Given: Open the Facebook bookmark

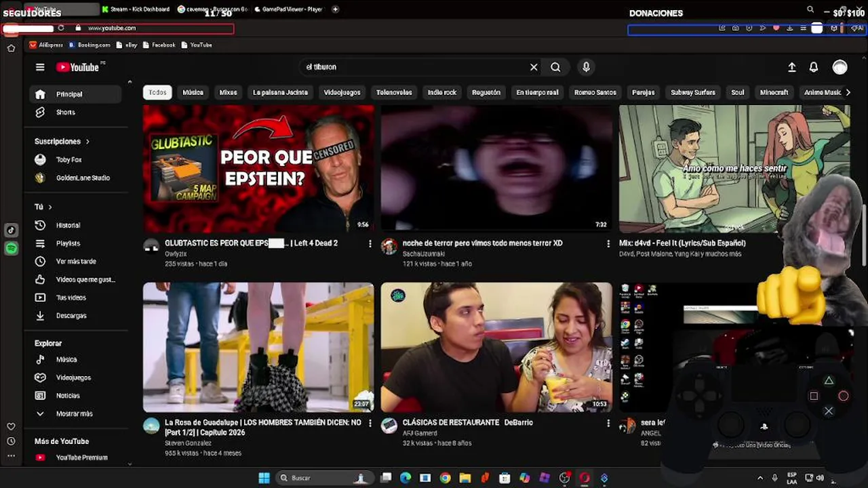Looking at the screenshot, I should point(158,45).
